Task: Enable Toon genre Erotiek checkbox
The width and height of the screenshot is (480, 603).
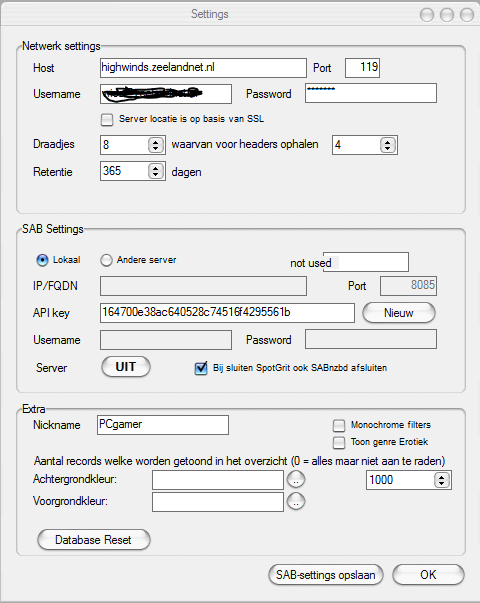Action: [x=339, y=442]
